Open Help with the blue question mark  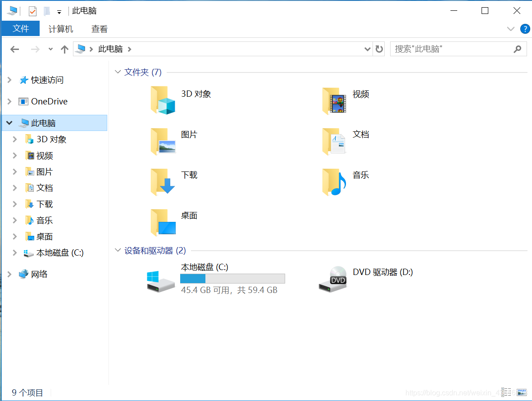(x=525, y=29)
